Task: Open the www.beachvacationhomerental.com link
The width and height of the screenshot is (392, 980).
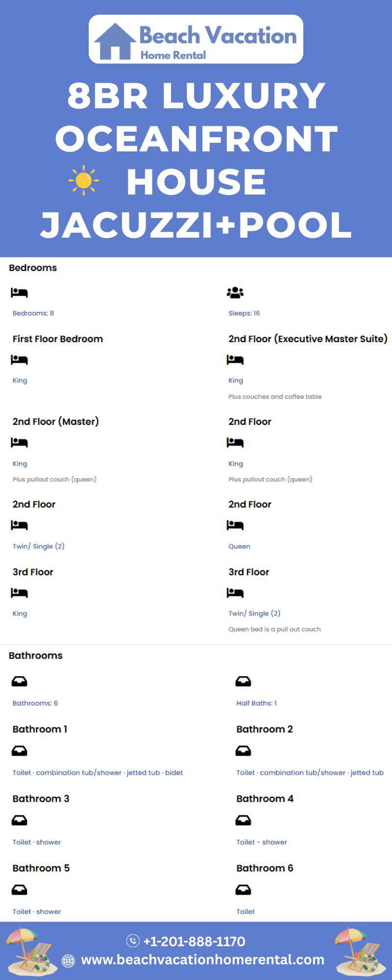Action: click(202, 959)
